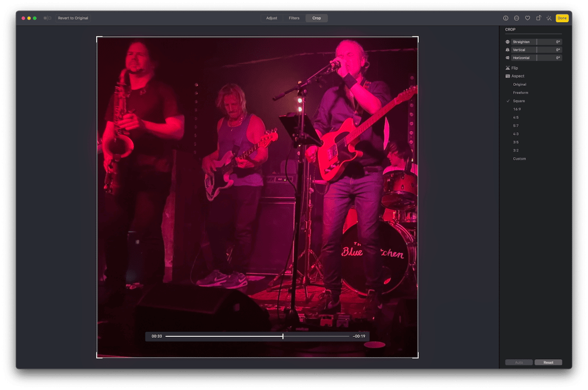The width and height of the screenshot is (588, 390).
Task: Select the Freeform aspect option
Action: click(520, 93)
